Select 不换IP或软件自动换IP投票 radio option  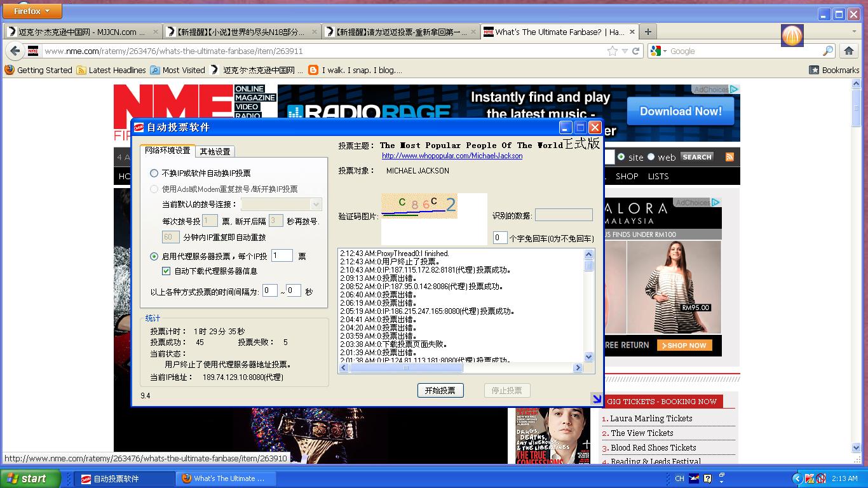tap(154, 173)
